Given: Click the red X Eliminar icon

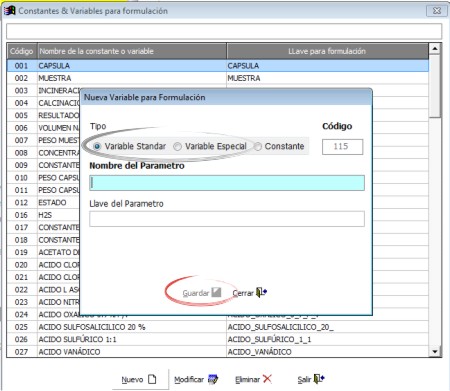Looking at the screenshot, I should (267, 379).
